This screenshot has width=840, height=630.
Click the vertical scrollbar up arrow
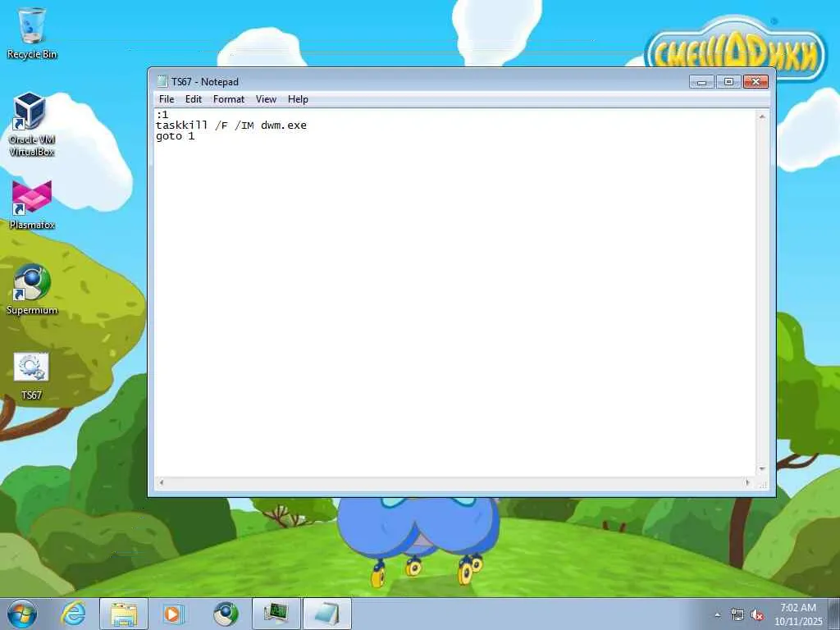[x=762, y=116]
